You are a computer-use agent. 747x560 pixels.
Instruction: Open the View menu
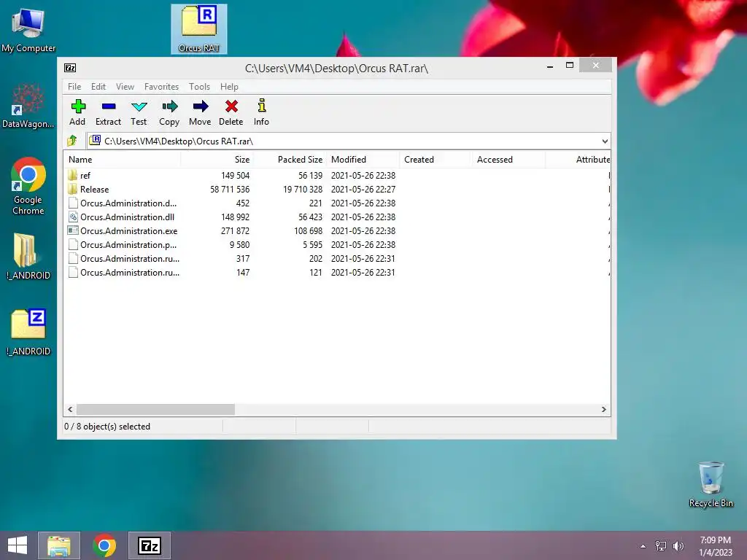pos(125,87)
